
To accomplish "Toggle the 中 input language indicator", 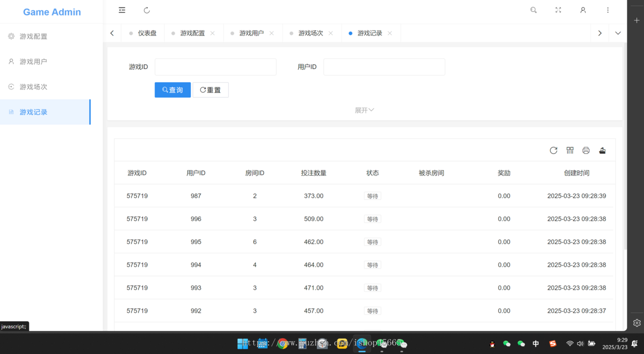I will pyautogui.click(x=536, y=344).
